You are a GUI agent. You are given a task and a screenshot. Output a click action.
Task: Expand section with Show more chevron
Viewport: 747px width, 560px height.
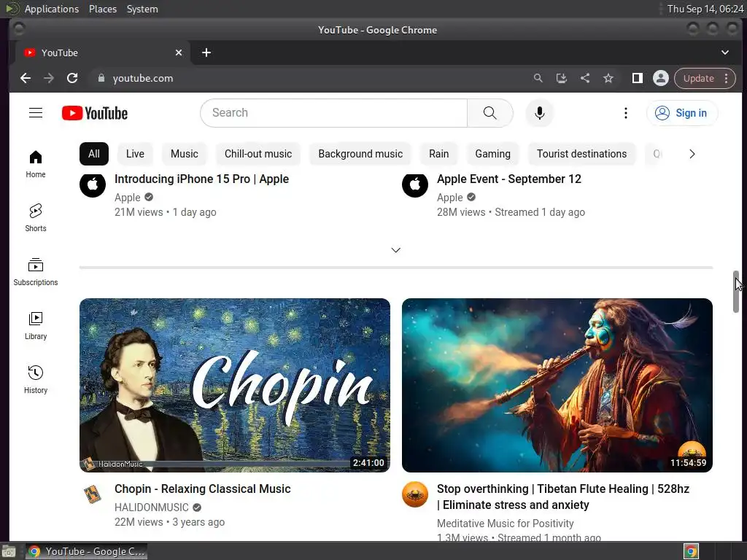pos(396,250)
